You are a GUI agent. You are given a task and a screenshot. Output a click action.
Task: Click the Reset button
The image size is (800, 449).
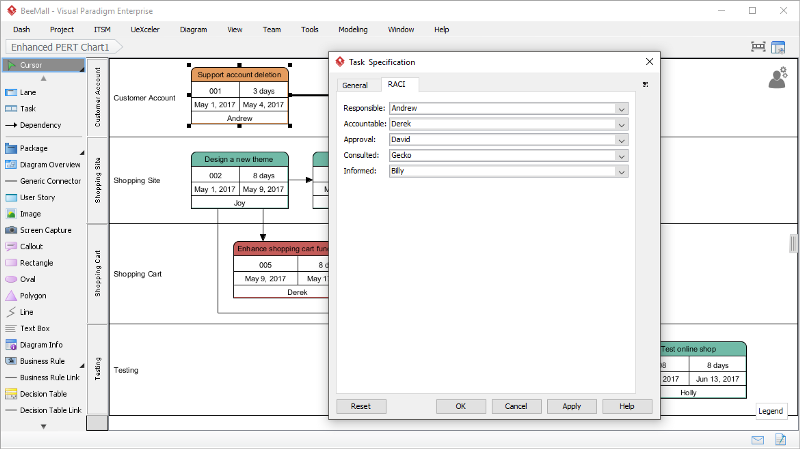361,407
